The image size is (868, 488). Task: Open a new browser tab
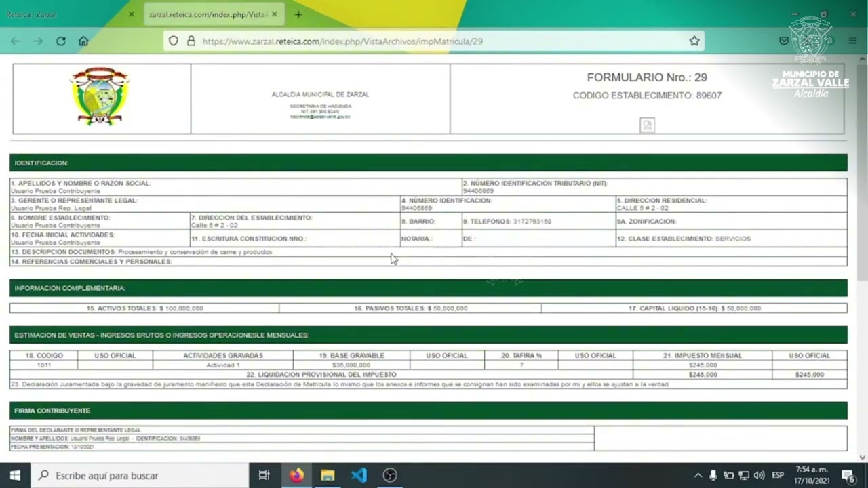tap(298, 14)
